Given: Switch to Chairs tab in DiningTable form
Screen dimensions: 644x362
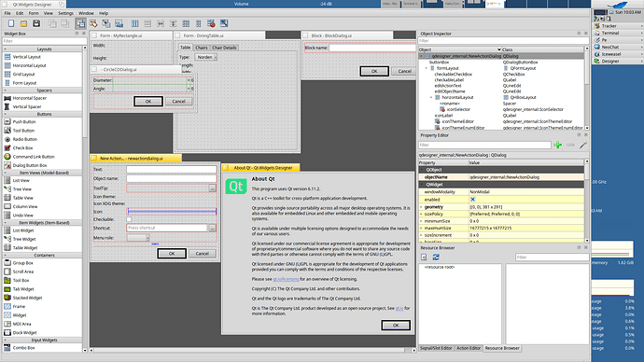Looking at the screenshot, I should tap(202, 48).
